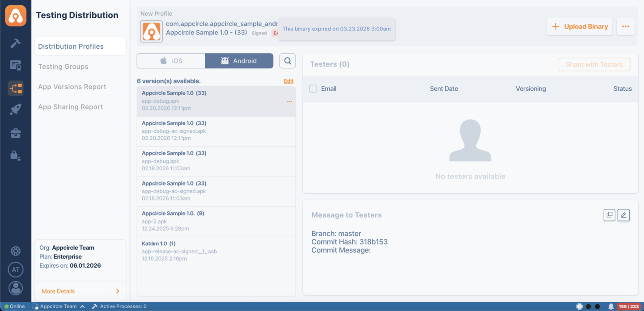Open options menu for Appcircle Sample 1.0 (33)
The width and height of the screenshot is (644, 311).
coord(289,101)
